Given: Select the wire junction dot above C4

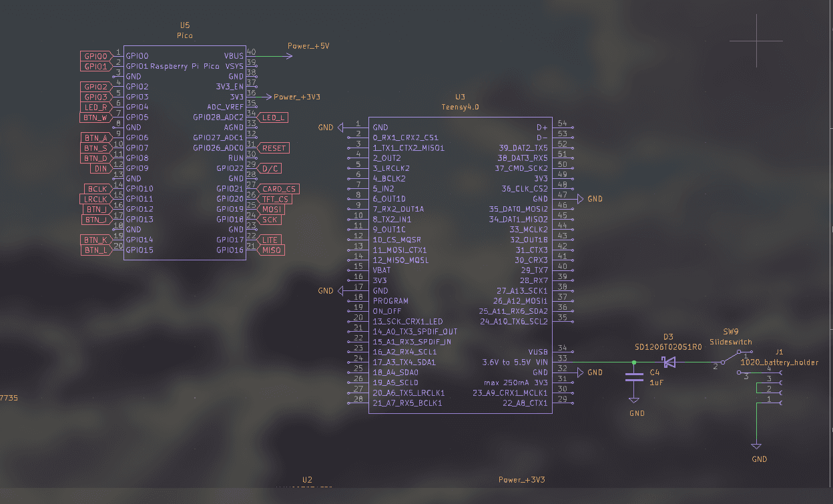Looking at the screenshot, I should 634,362.
